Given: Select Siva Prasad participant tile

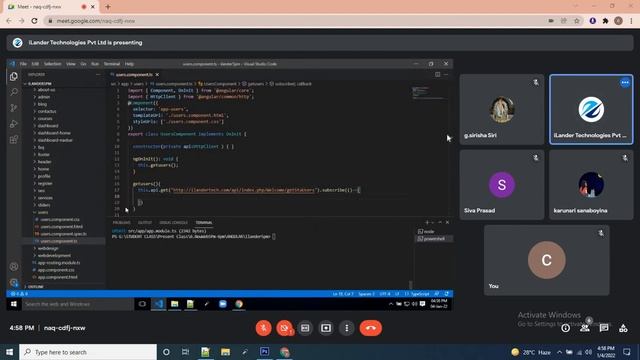Looking at the screenshot, I should coord(502,185).
